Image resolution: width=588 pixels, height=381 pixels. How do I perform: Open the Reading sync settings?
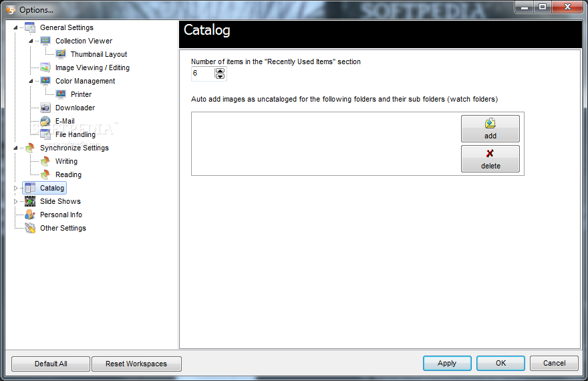click(x=68, y=174)
